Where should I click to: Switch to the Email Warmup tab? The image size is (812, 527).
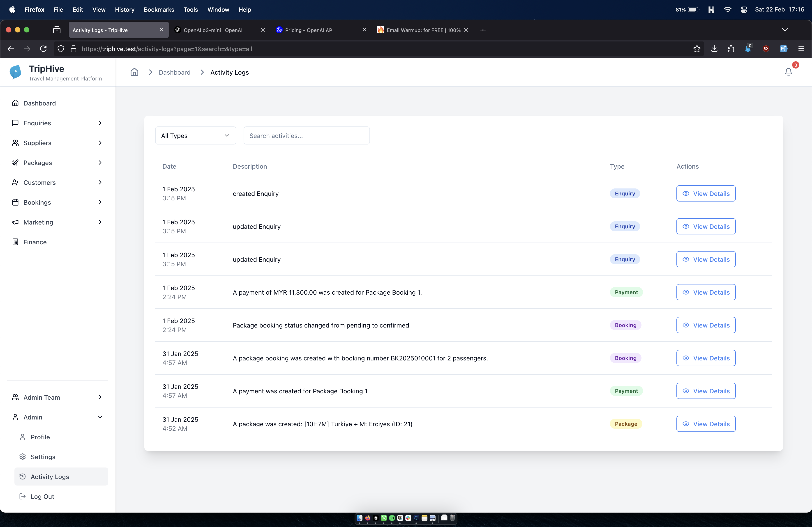[x=423, y=30]
